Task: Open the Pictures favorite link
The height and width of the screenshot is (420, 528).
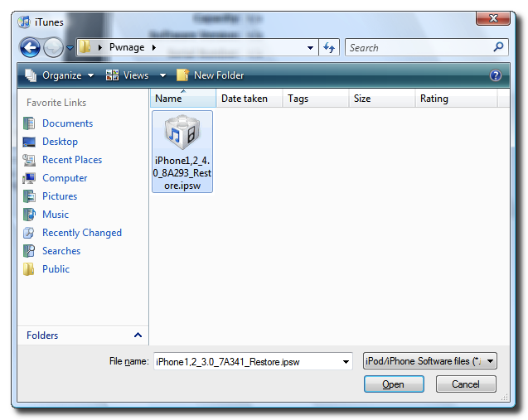Action: coord(60,196)
